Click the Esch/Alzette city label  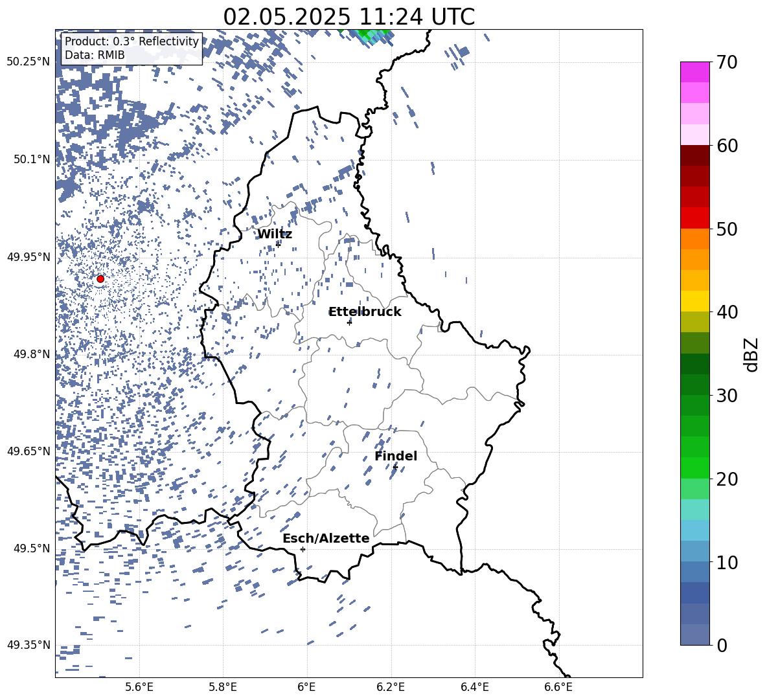click(x=326, y=538)
